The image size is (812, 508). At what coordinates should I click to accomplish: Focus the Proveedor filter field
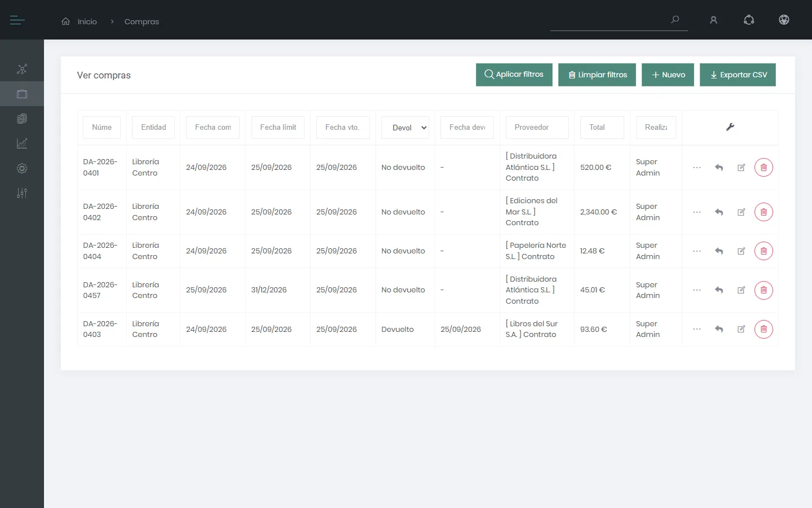click(537, 128)
